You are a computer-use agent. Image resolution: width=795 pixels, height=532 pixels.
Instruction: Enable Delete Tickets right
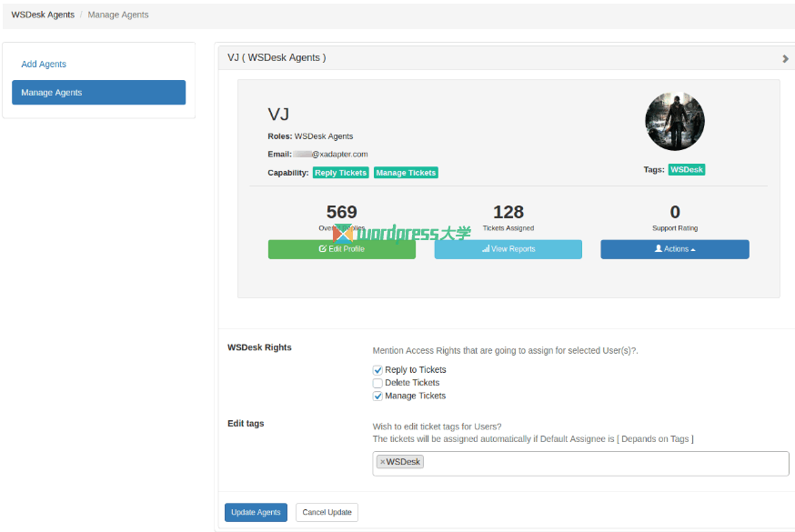click(377, 383)
